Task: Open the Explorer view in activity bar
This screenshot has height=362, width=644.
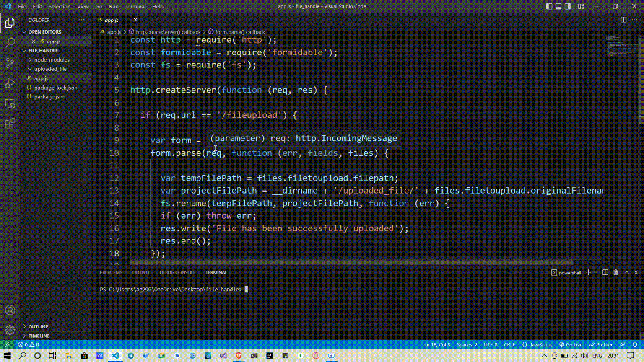Action: (x=10, y=23)
